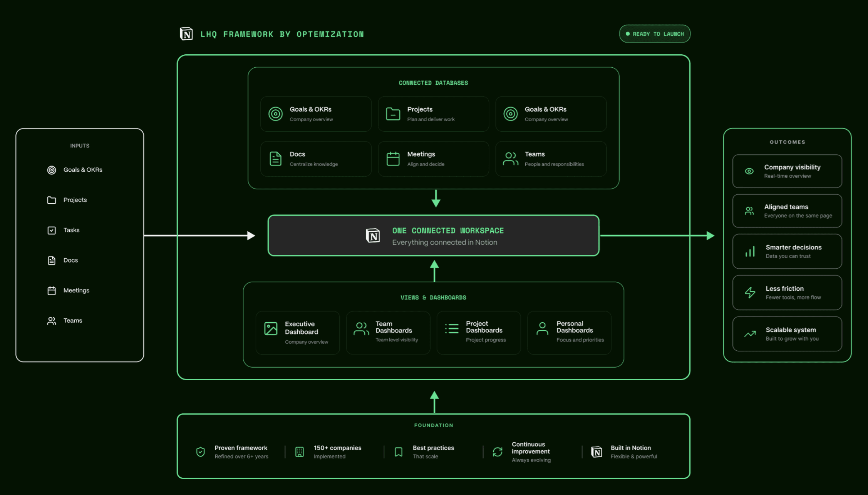Select the 'Flexible & powerful' text

coord(634,457)
